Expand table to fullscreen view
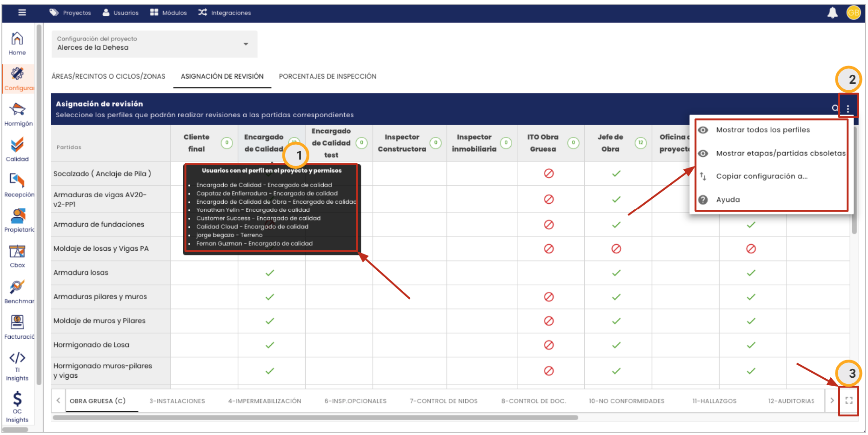The height and width of the screenshot is (435, 868). (x=848, y=401)
